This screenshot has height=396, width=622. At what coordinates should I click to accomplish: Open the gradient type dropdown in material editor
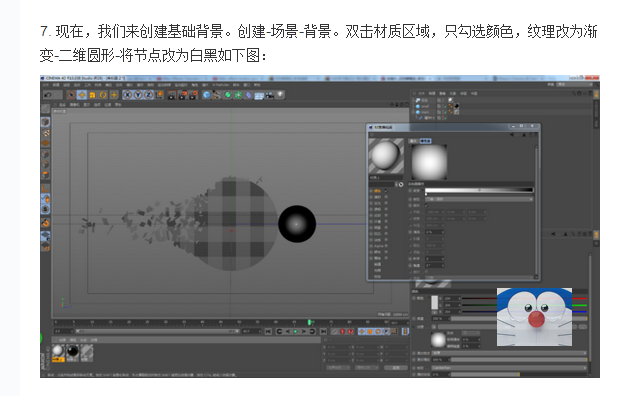tap(479, 199)
